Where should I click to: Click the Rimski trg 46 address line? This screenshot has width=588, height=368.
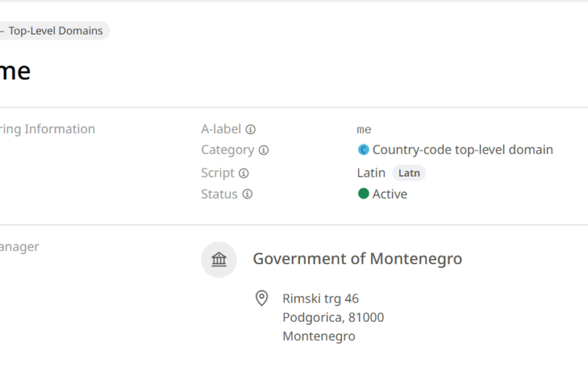click(320, 299)
